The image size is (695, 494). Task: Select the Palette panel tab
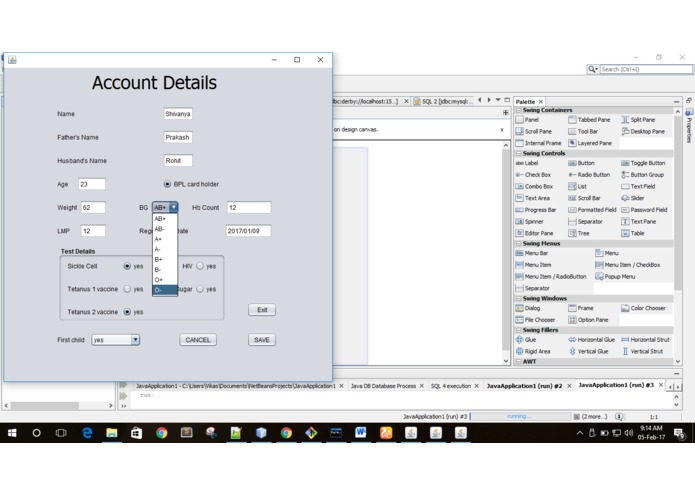point(525,101)
